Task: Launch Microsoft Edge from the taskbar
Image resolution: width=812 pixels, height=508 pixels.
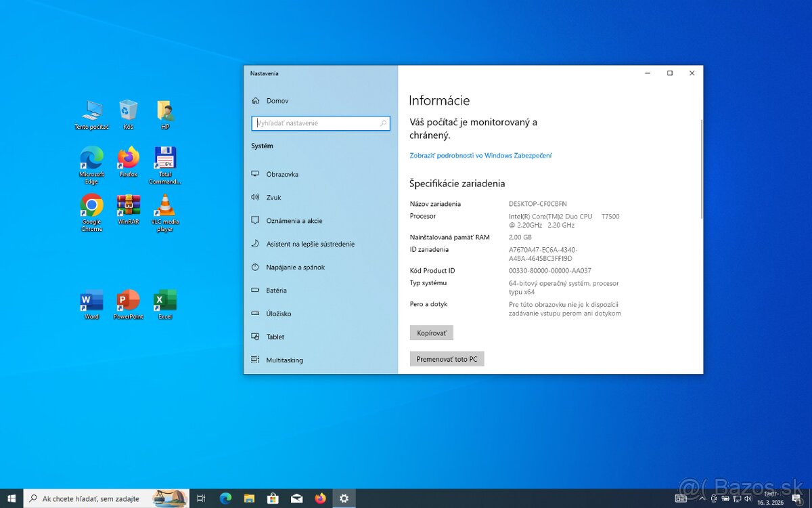Action: tap(226, 498)
